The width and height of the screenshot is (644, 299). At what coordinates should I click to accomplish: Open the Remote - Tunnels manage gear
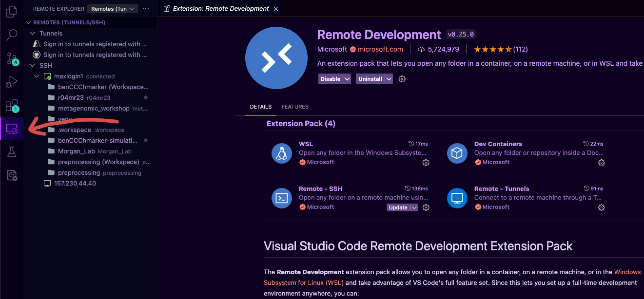coord(602,207)
